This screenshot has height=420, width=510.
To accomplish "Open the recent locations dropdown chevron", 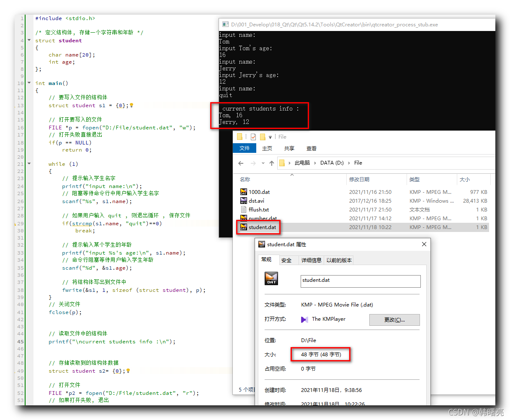I will tap(263, 163).
